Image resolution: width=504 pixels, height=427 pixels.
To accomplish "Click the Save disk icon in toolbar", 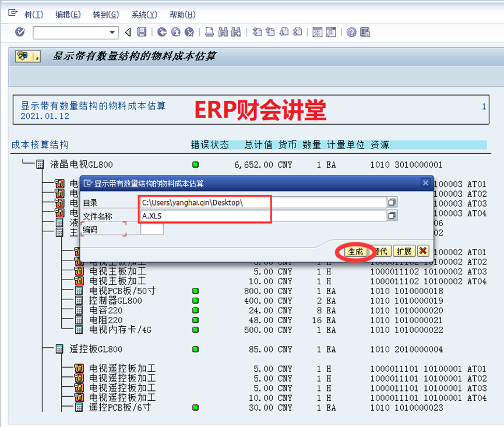I will [x=142, y=32].
